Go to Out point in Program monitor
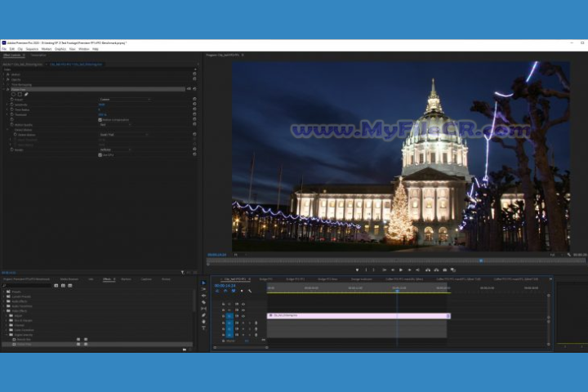Viewport: 588px width, 392px height. (418, 269)
